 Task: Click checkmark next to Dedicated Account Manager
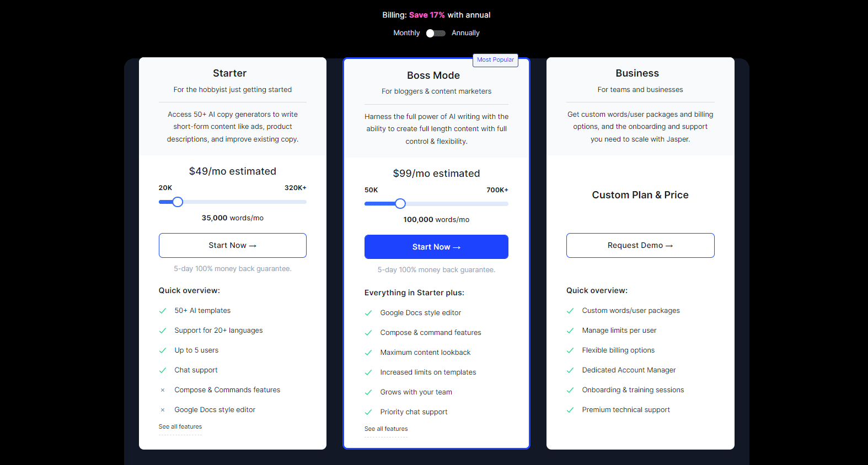(x=570, y=370)
